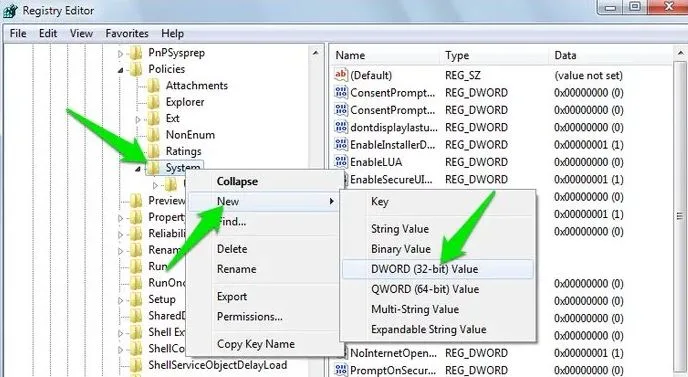
Task: Select Multi-String Value
Action: pos(438,309)
